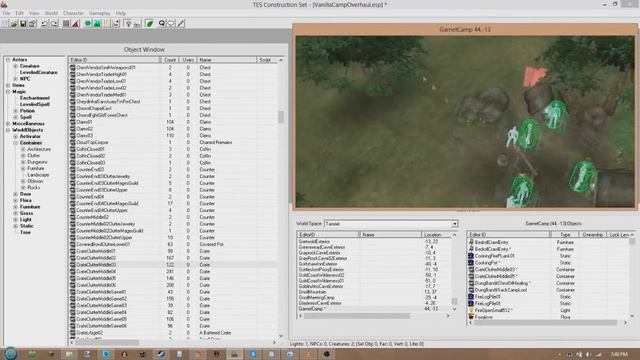Viewport: 640px width, 360px height.
Task: Click the open data files toolbar icon
Action: click(x=14, y=24)
